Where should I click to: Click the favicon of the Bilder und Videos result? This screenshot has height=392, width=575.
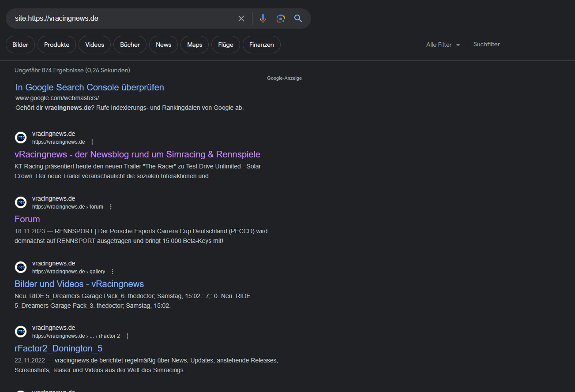(21, 267)
